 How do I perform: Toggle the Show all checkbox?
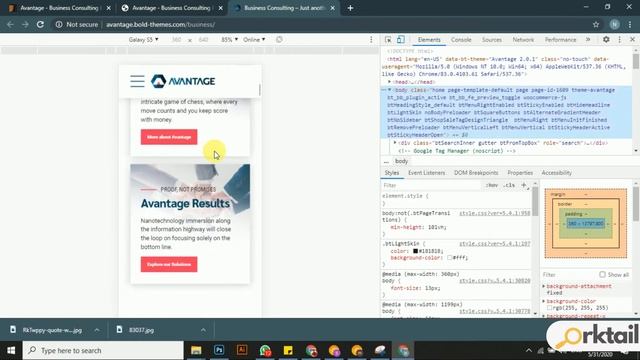click(602, 275)
